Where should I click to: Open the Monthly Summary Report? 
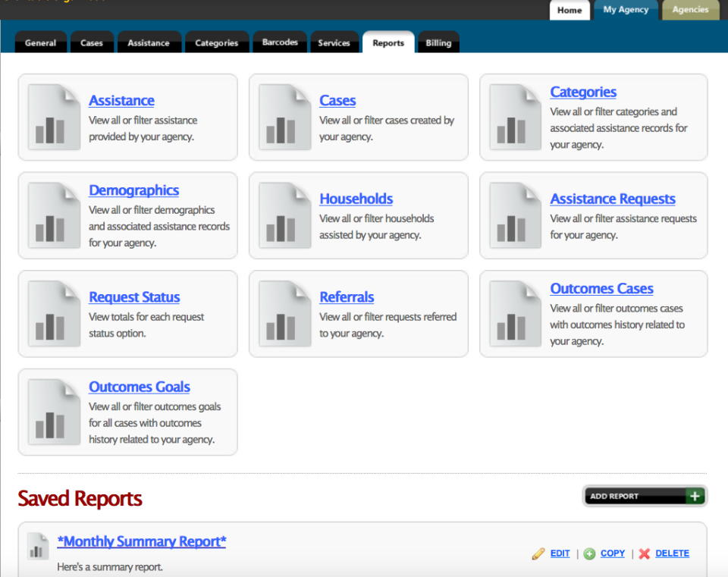142,541
